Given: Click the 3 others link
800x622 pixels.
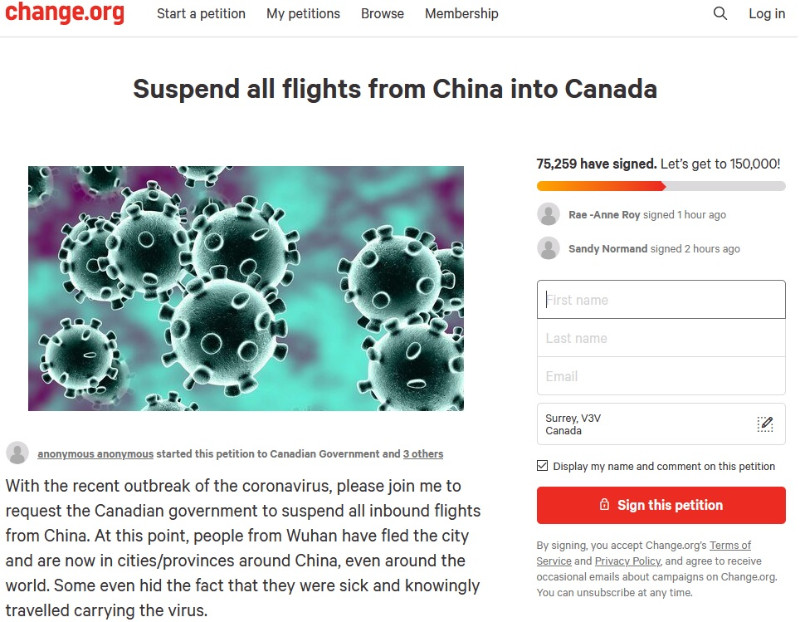Looking at the screenshot, I should tap(423, 454).
